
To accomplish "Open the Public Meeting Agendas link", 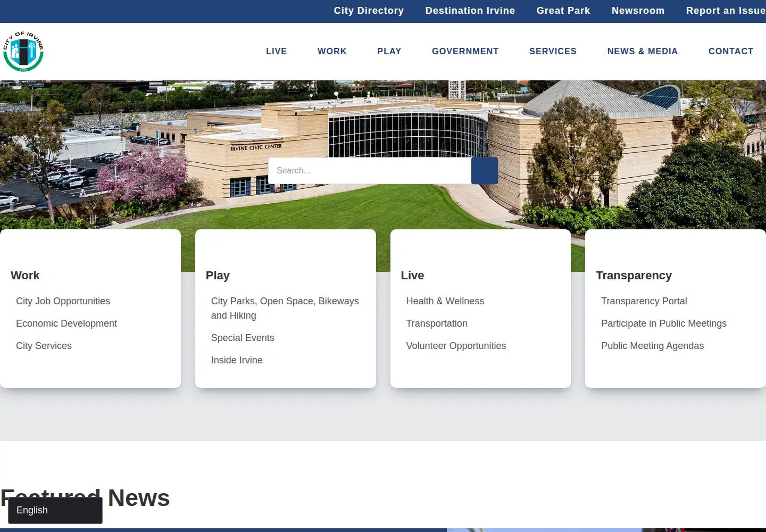I will (653, 346).
